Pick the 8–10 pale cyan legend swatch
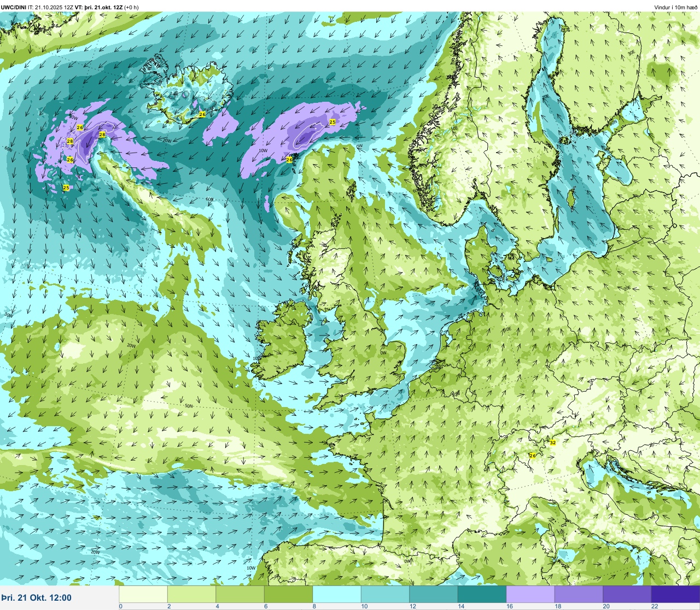Viewport: 700px width, 610px height. click(337, 595)
